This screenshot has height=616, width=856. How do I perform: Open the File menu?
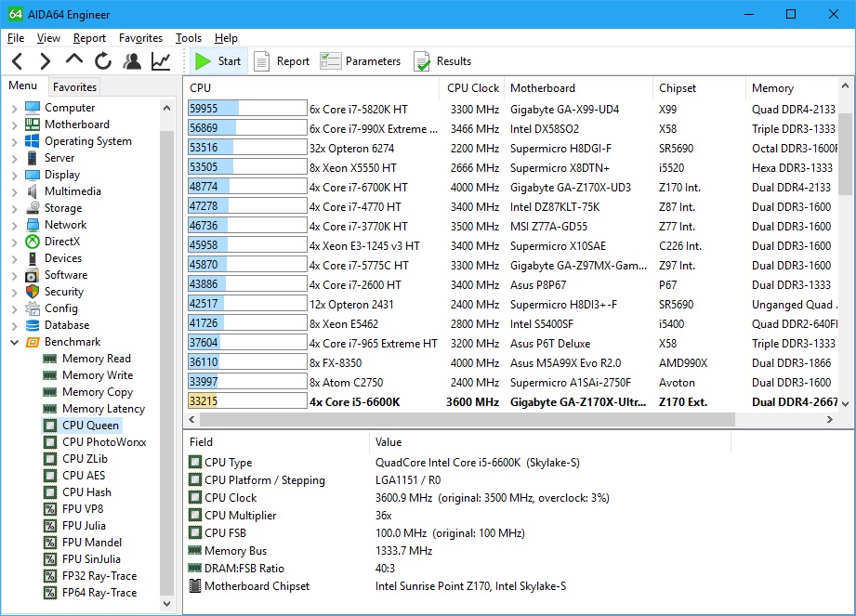16,38
